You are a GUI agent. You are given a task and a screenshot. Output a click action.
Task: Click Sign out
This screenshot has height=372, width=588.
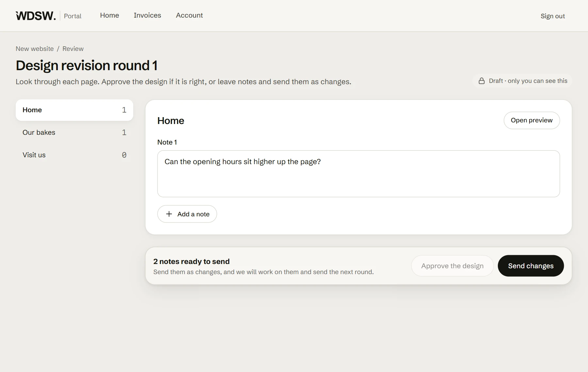[x=553, y=16]
